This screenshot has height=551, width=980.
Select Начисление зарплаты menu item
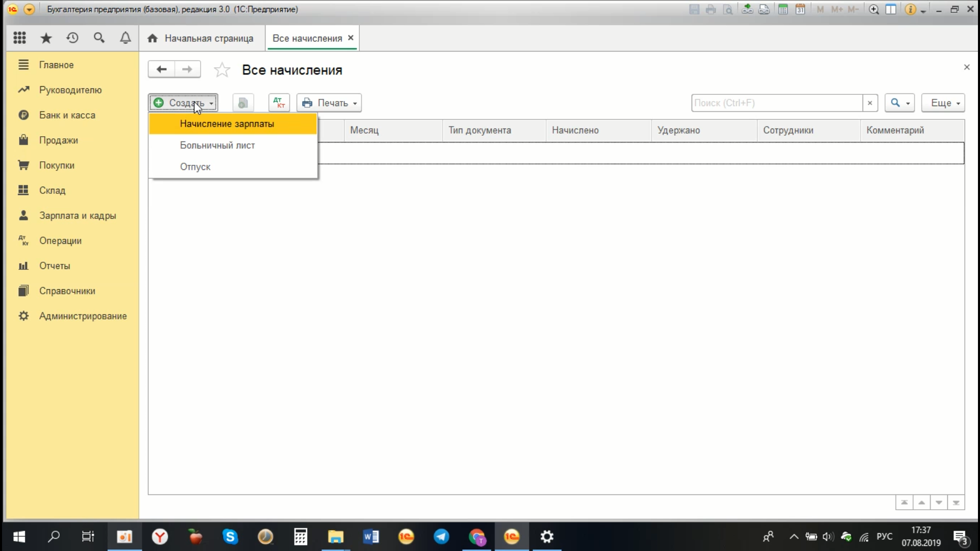coord(227,124)
